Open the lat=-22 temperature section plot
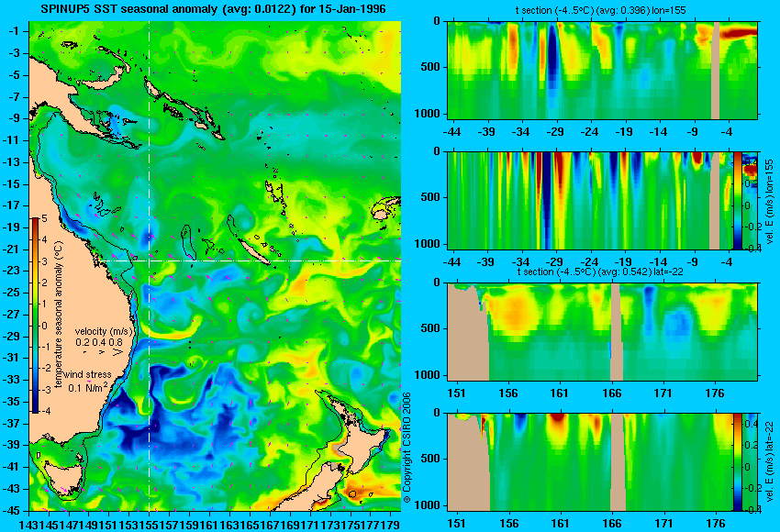Screen dimensions: 780x532 point(602,332)
